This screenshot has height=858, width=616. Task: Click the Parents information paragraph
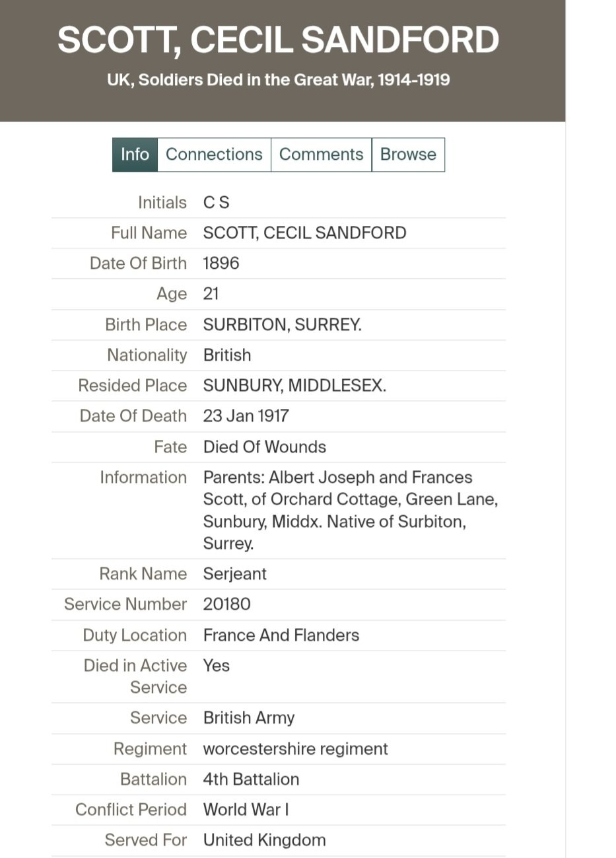[350, 510]
